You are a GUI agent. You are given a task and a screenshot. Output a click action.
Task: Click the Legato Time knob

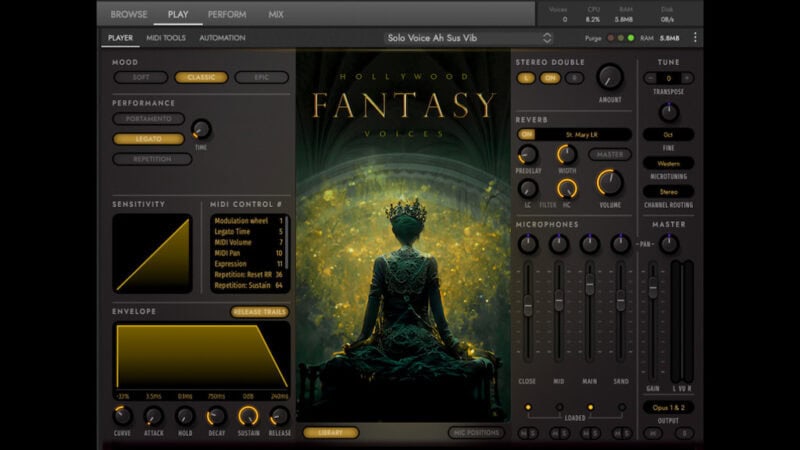coord(201,129)
